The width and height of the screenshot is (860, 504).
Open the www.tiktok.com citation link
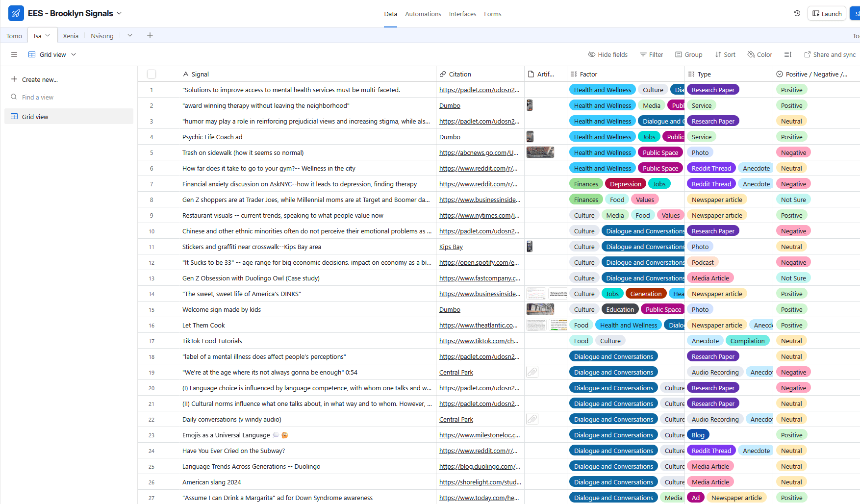tap(479, 341)
